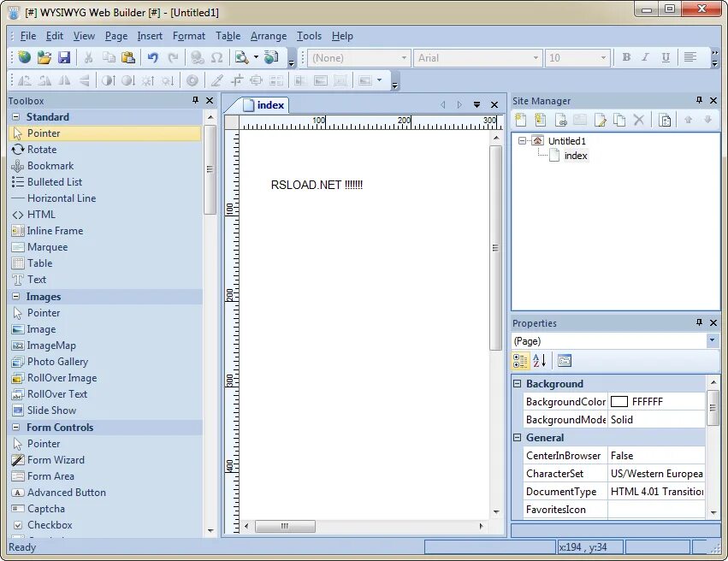Delete page with Site Manager X icon
This screenshot has height=561, width=728.
coord(639,121)
